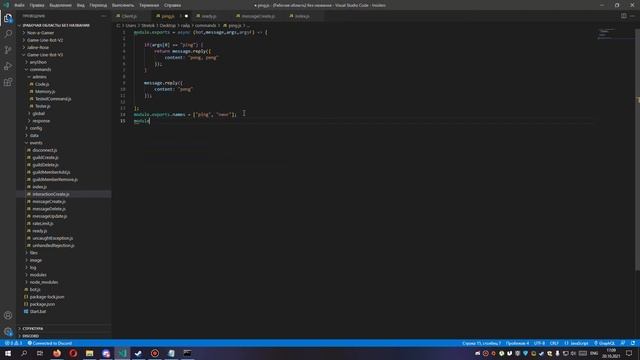Open the View menu
The height and width of the screenshot is (360, 640).
click(x=81, y=5)
